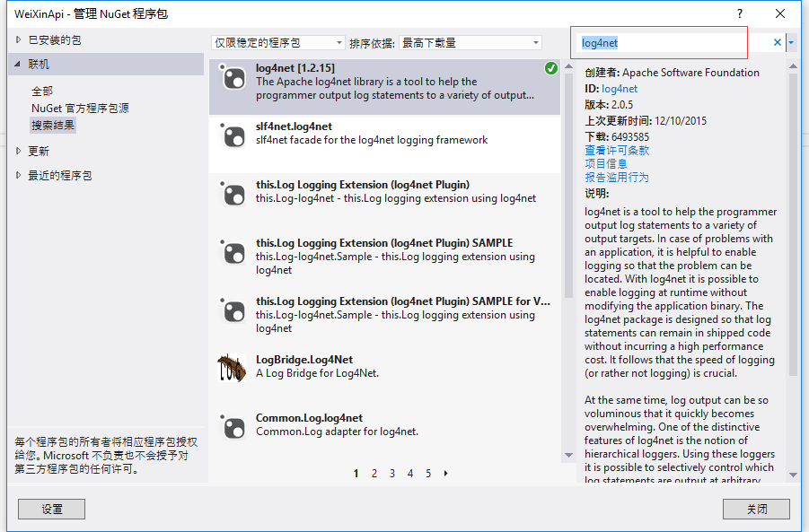Open the 仅限稳定的程序包 dropdown
The image size is (809, 532).
tap(278, 43)
